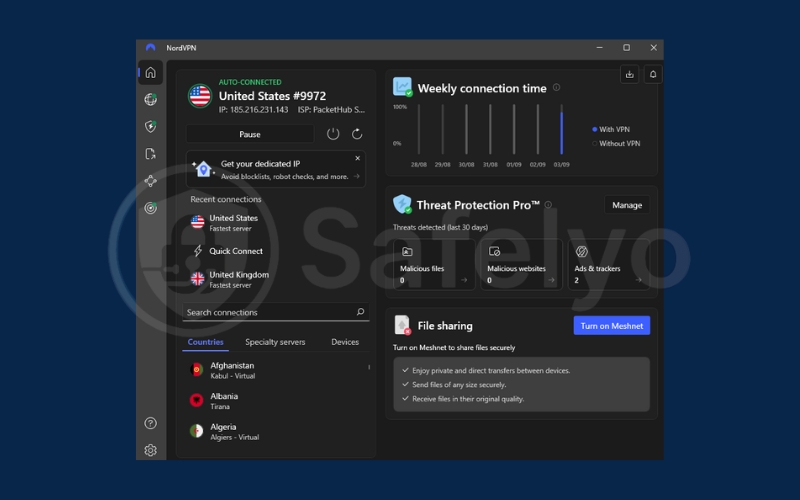Viewport: 800px width, 500px height.
Task: Open the Help question mark icon
Action: tap(151, 423)
